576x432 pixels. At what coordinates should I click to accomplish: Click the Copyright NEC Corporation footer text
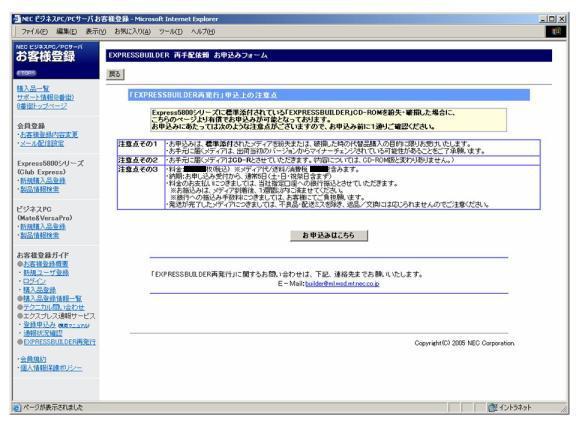[464, 343]
